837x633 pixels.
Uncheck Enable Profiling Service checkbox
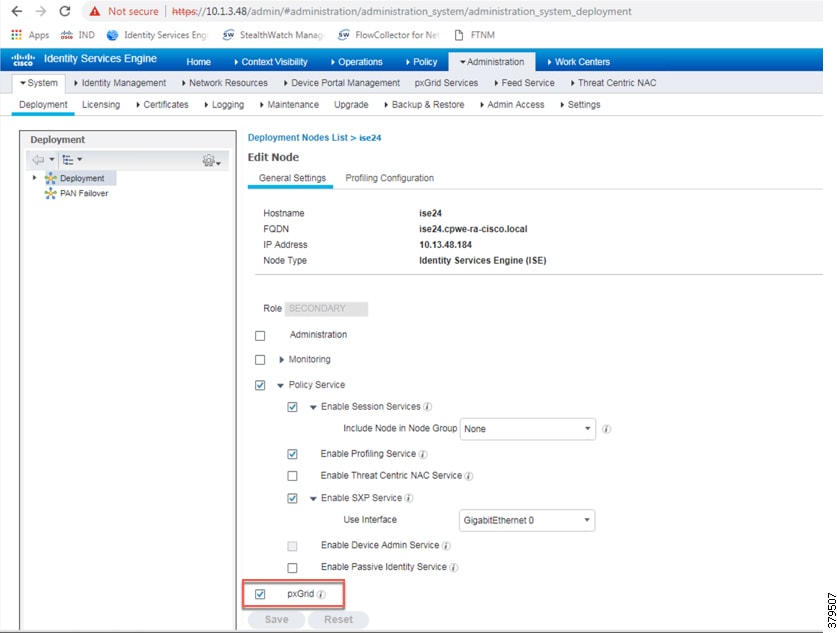point(293,454)
